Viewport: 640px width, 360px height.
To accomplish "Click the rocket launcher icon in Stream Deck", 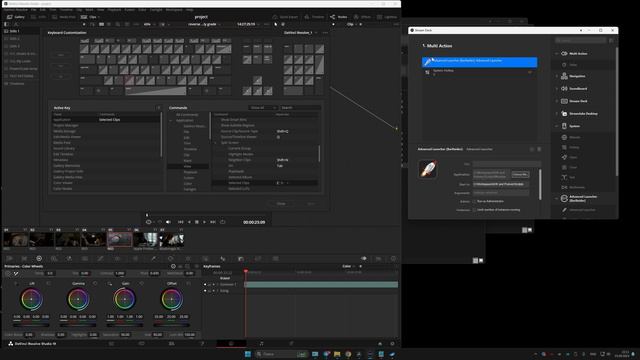I will coord(428,169).
